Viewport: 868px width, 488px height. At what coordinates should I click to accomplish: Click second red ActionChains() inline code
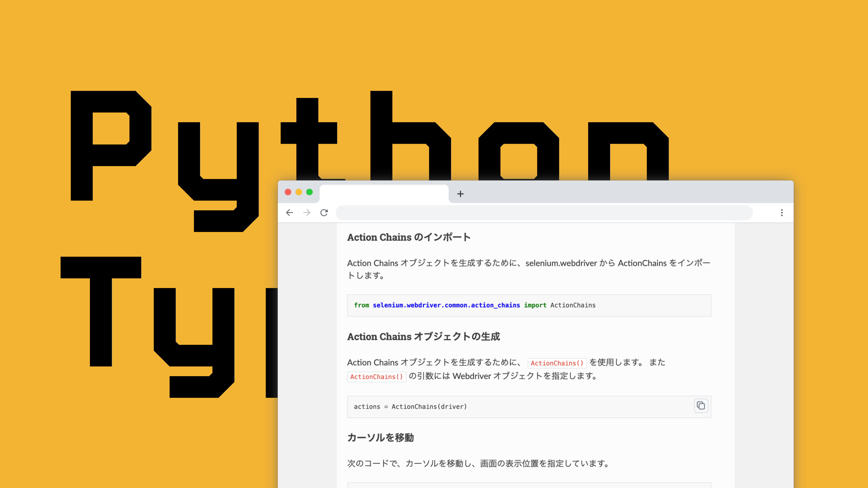click(x=376, y=377)
